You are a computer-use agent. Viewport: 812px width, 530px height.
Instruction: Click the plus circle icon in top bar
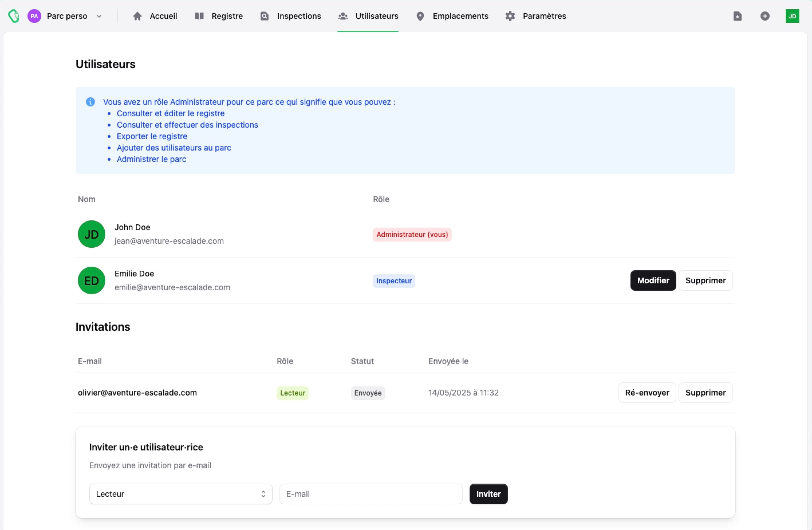(764, 16)
